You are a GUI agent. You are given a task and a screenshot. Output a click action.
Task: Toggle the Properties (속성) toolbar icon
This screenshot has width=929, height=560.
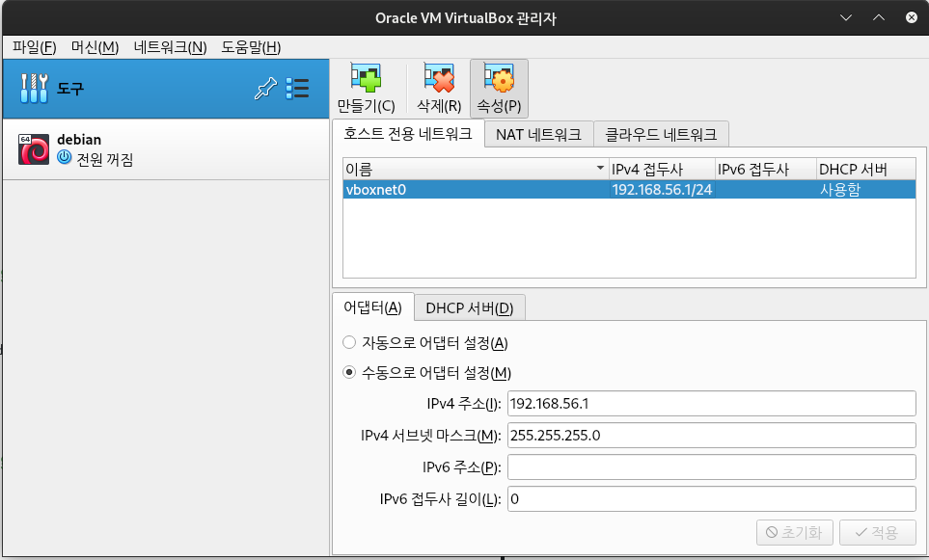(x=499, y=78)
